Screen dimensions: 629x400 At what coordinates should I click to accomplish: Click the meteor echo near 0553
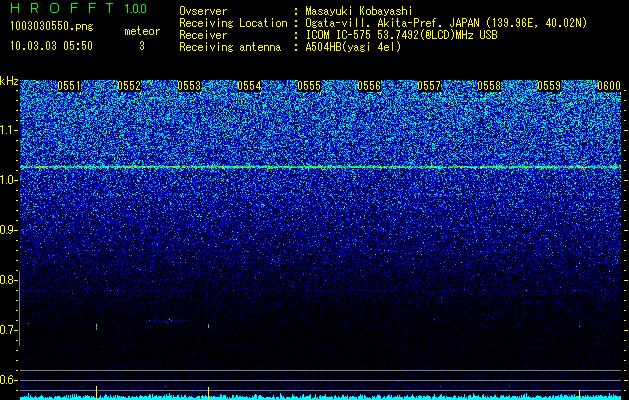click(x=209, y=326)
